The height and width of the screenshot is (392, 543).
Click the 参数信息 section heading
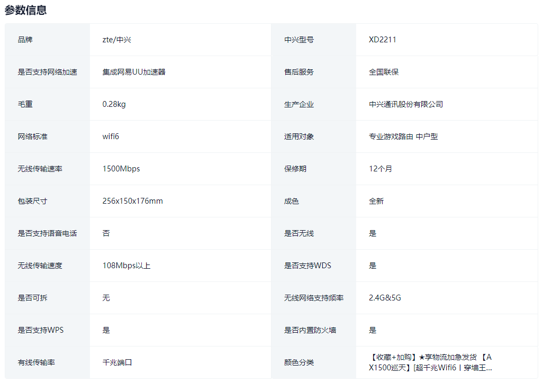(26, 10)
